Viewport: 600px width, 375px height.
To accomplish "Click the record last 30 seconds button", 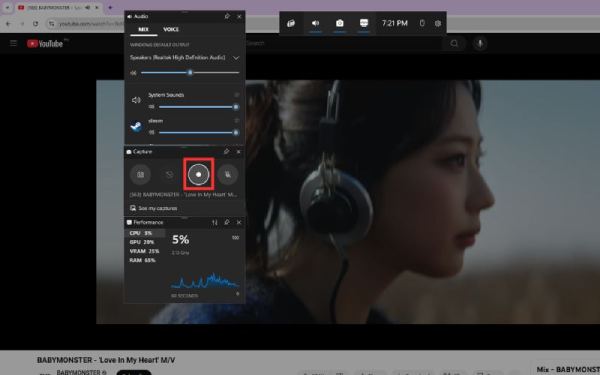I will pyautogui.click(x=170, y=174).
